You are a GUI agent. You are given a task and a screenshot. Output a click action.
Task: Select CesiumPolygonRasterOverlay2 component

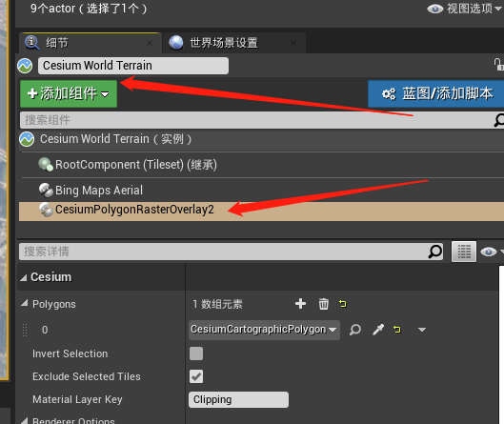point(261,212)
